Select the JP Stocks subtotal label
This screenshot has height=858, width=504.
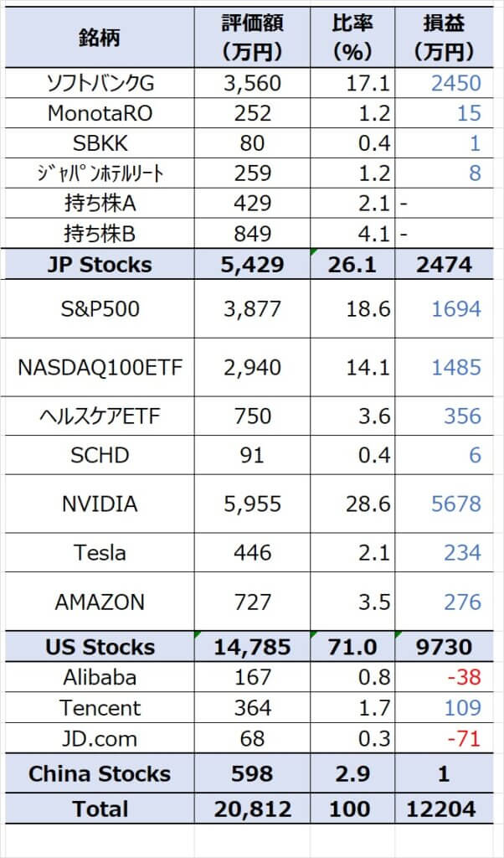click(x=98, y=265)
